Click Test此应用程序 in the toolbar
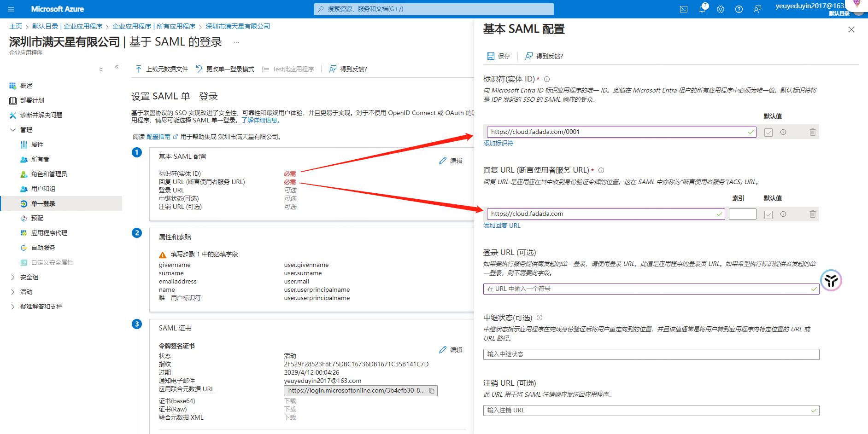The height and width of the screenshot is (434, 868). (x=288, y=69)
